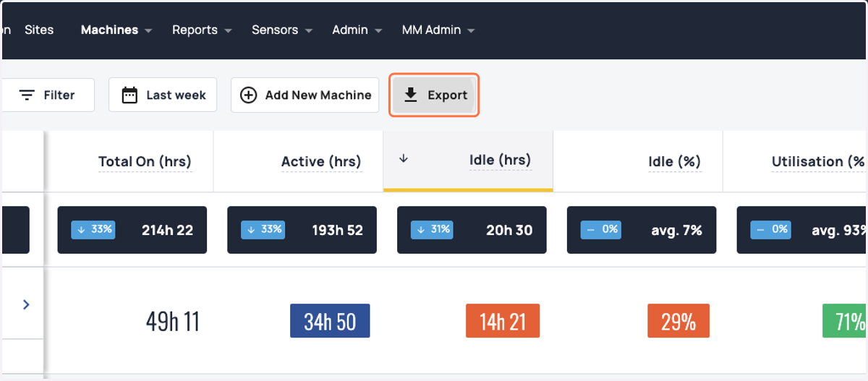Click the caret arrow beside MM Admin
This screenshot has height=381, width=868.
(471, 31)
